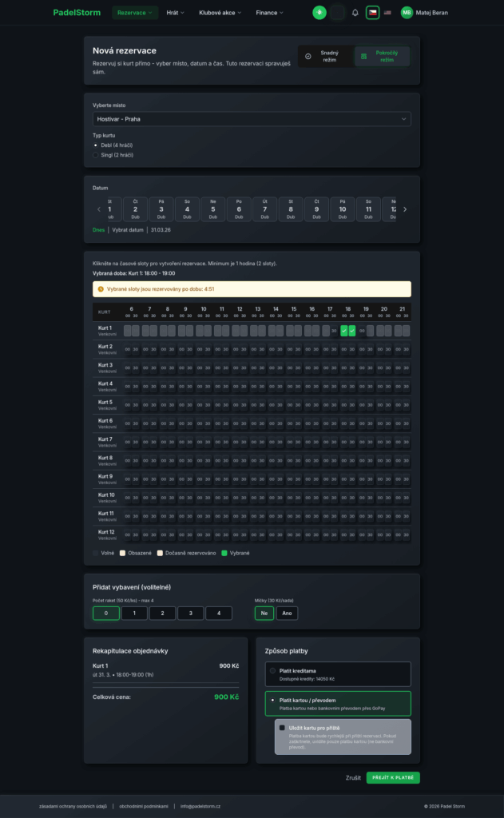
Task: Set racket count to 1
Action: (134, 613)
